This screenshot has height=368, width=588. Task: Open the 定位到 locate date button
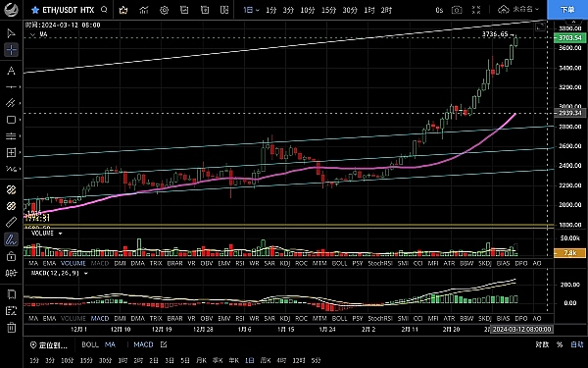click(49, 344)
